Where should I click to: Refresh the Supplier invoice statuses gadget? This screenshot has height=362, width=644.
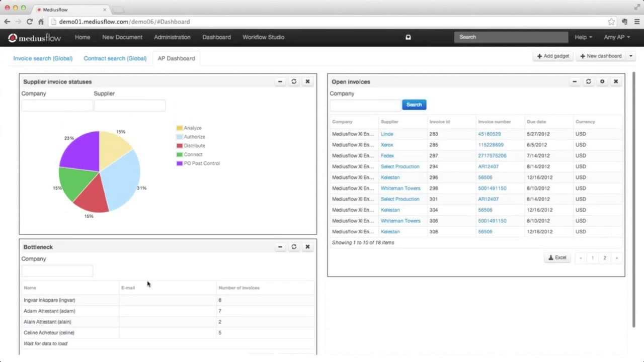[x=294, y=81]
